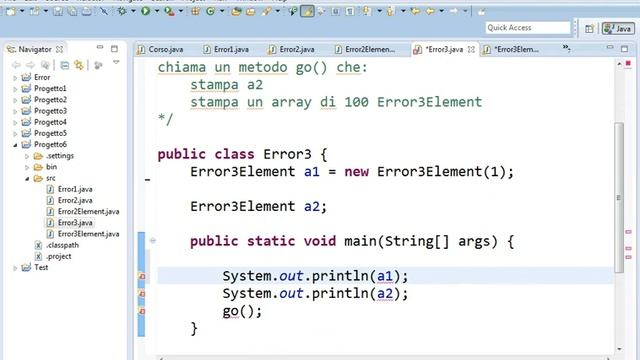The width and height of the screenshot is (640, 360).
Task: Click the error marker beside go() line
Action: 142,311
